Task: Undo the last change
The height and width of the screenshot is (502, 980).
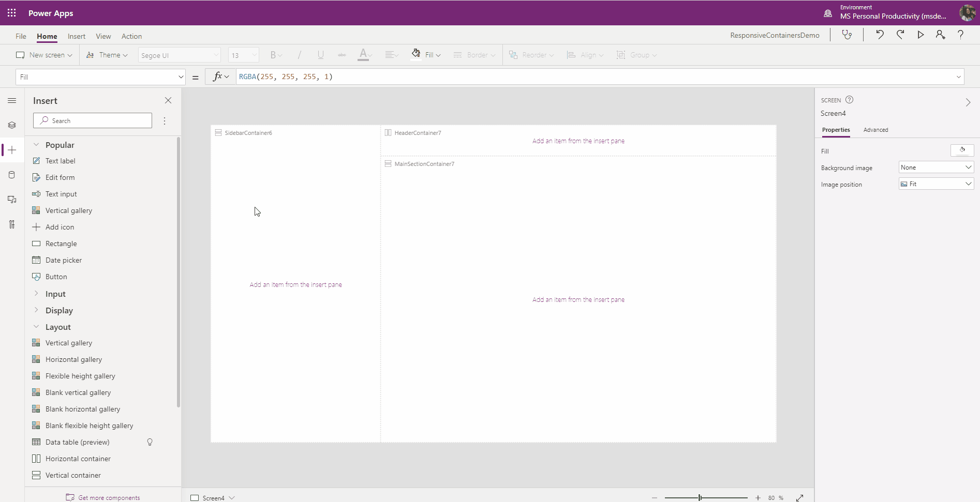Action: [880, 35]
